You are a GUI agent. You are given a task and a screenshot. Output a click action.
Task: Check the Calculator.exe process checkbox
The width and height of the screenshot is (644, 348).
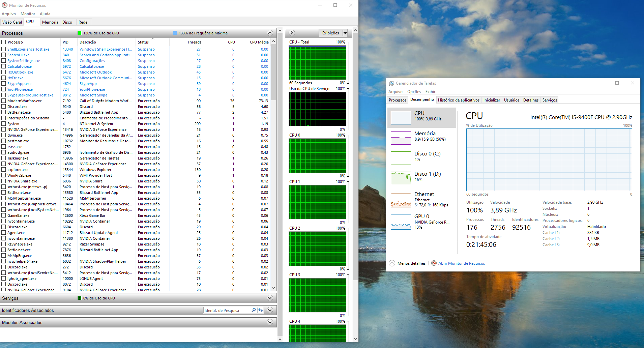pyautogui.click(x=4, y=66)
